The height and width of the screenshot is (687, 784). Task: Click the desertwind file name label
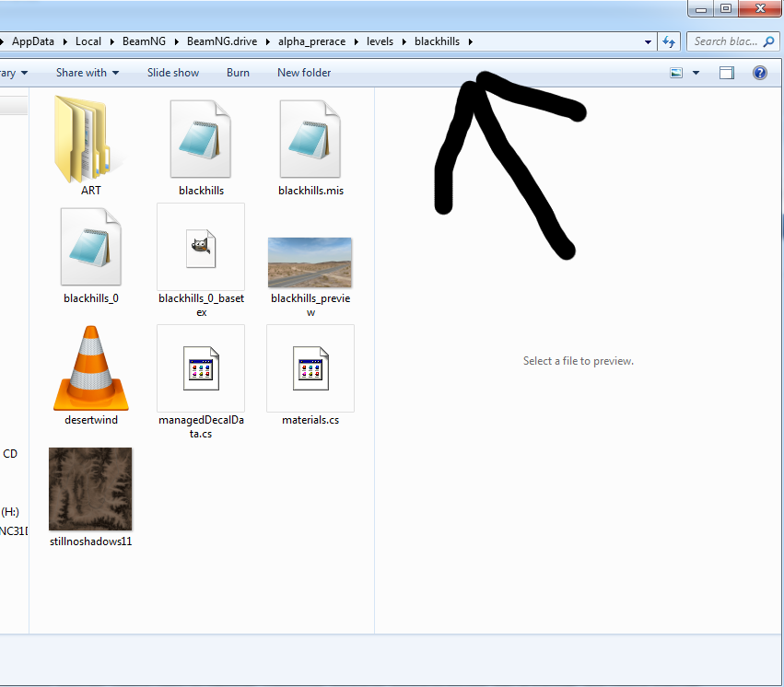tap(91, 420)
